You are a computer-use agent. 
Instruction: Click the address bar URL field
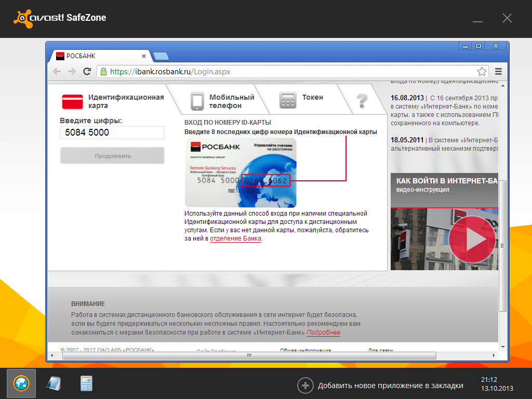292,72
